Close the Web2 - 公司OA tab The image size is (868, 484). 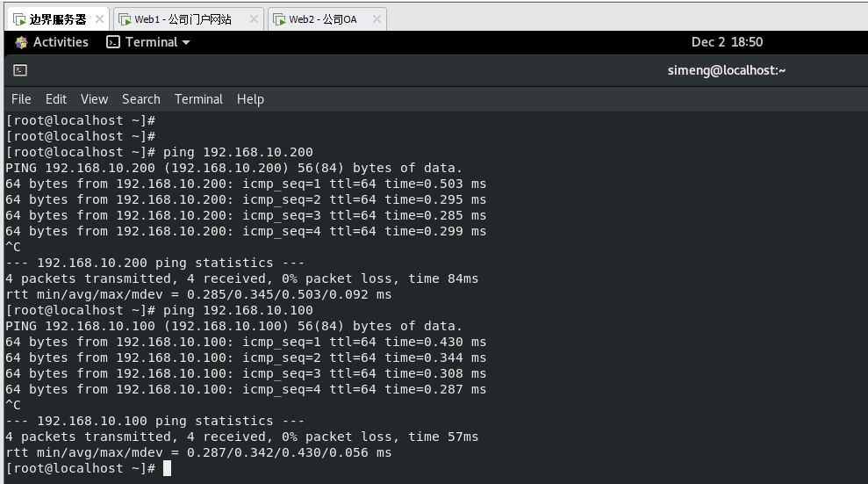pyautogui.click(x=376, y=19)
